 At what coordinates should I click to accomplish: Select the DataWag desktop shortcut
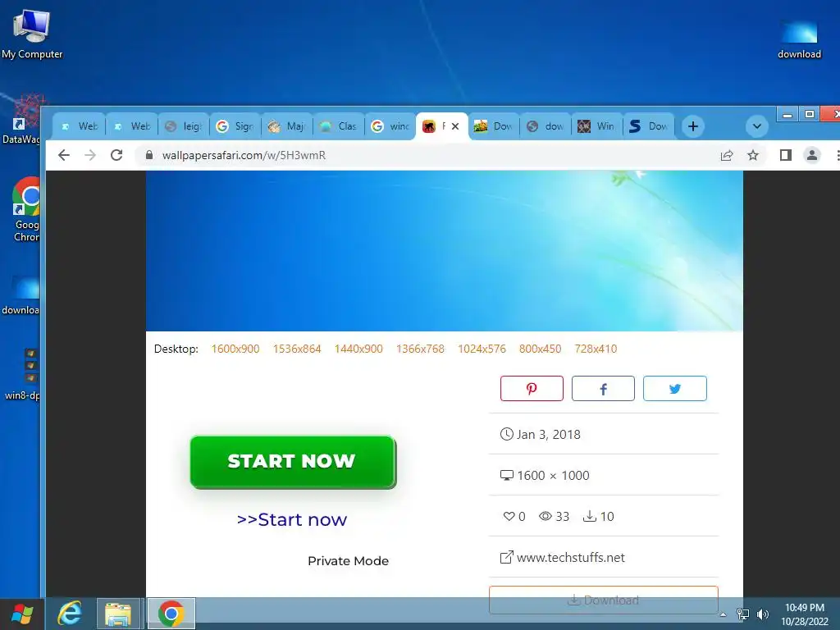(x=22, y=119)
